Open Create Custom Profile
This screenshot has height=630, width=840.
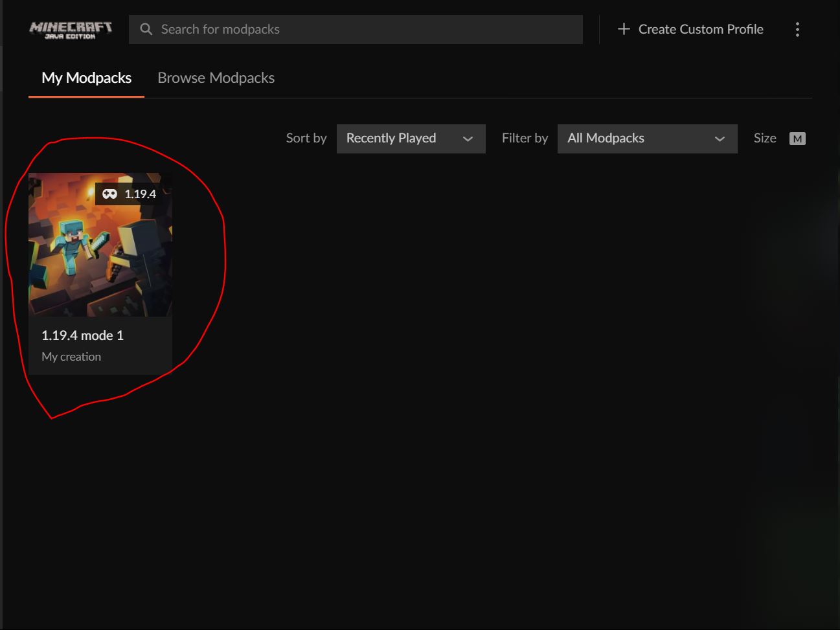tap(690, 29)
